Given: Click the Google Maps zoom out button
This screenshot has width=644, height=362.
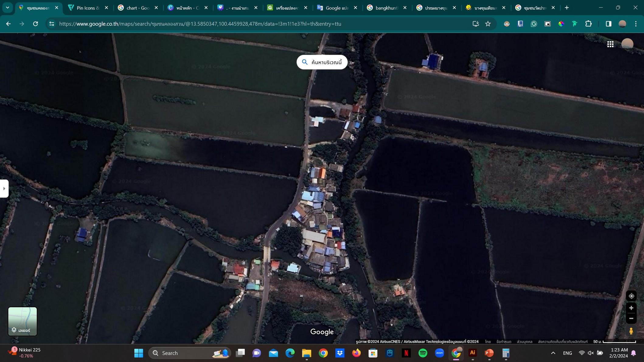Looking at the screenshot, I should (631, 319).
